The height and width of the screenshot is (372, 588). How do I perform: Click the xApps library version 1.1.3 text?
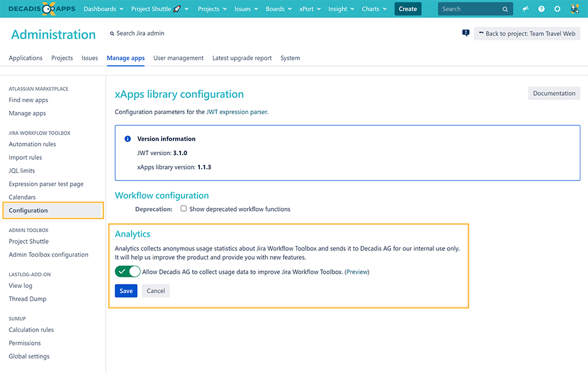click(x=174, y=167)
